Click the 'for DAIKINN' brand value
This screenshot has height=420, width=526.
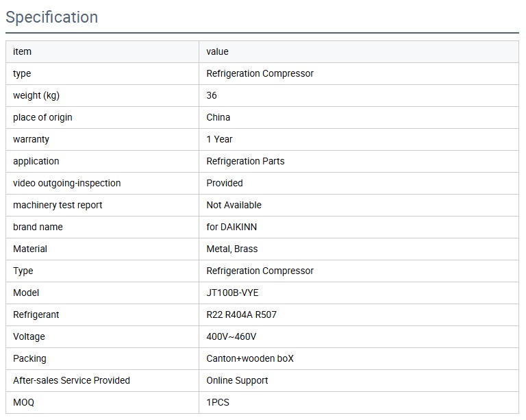[x=231, y=227]
